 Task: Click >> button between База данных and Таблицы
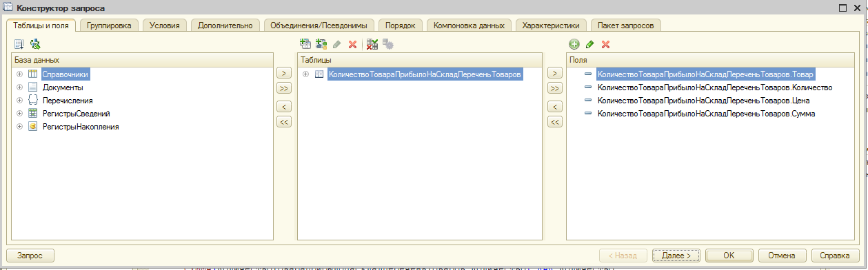[x=283, y=88]
